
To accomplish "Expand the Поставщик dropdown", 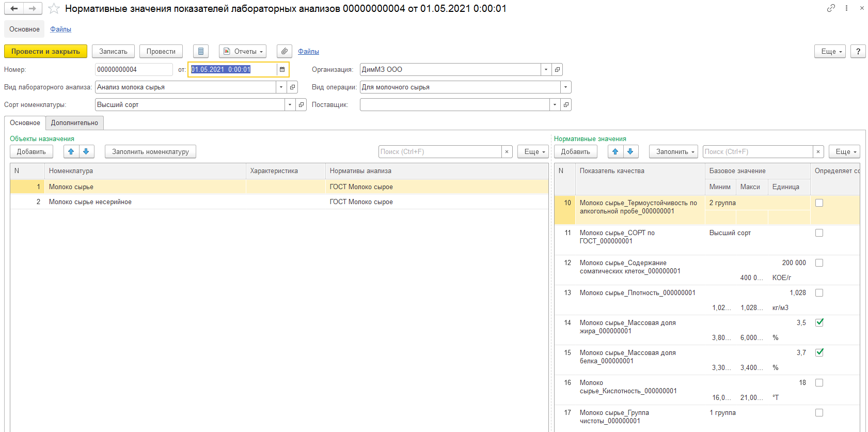I will (555, 104).
